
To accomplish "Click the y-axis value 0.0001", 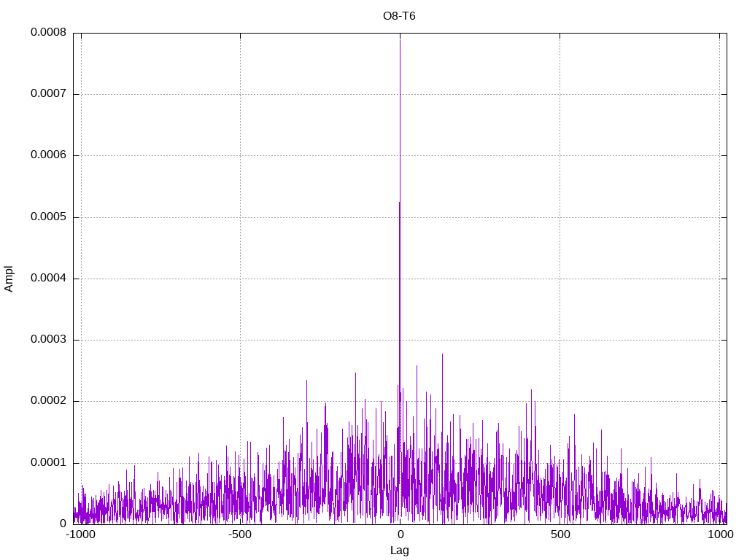I will pyautogui.click(x=49, y=463).
